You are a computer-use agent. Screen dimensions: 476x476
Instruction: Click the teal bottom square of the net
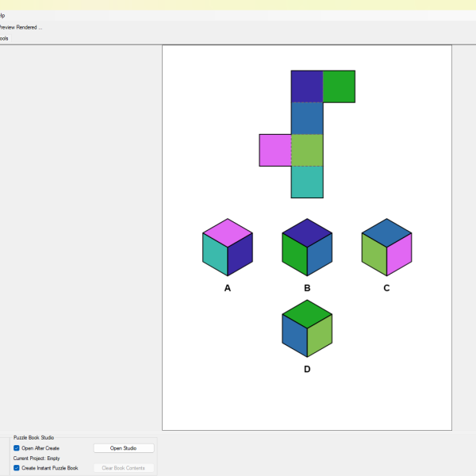[307, 182]
